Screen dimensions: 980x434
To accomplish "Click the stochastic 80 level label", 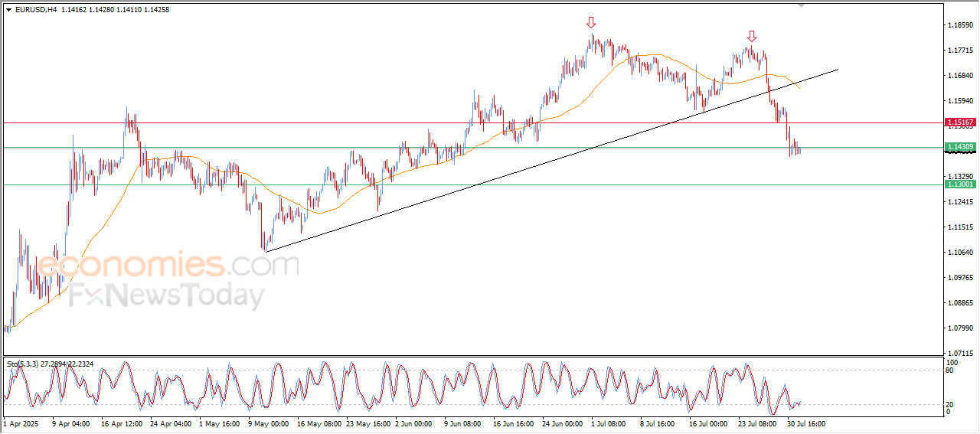I will 950,370.
